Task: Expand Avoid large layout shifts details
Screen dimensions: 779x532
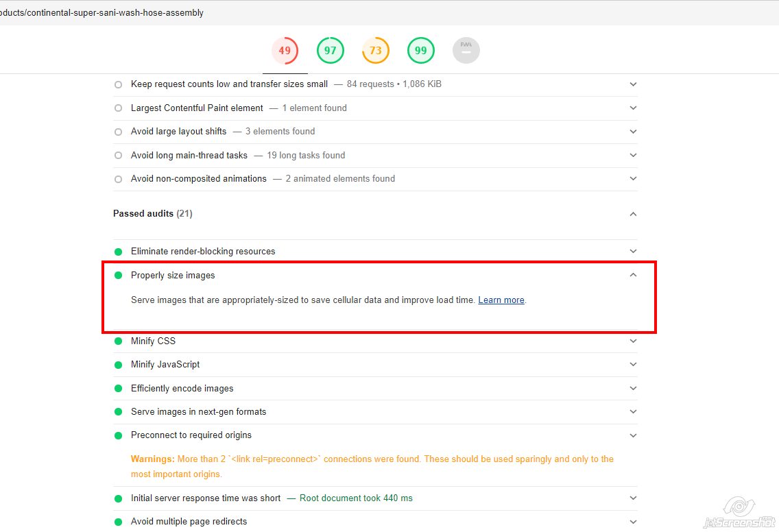Action: click(633, 132)
